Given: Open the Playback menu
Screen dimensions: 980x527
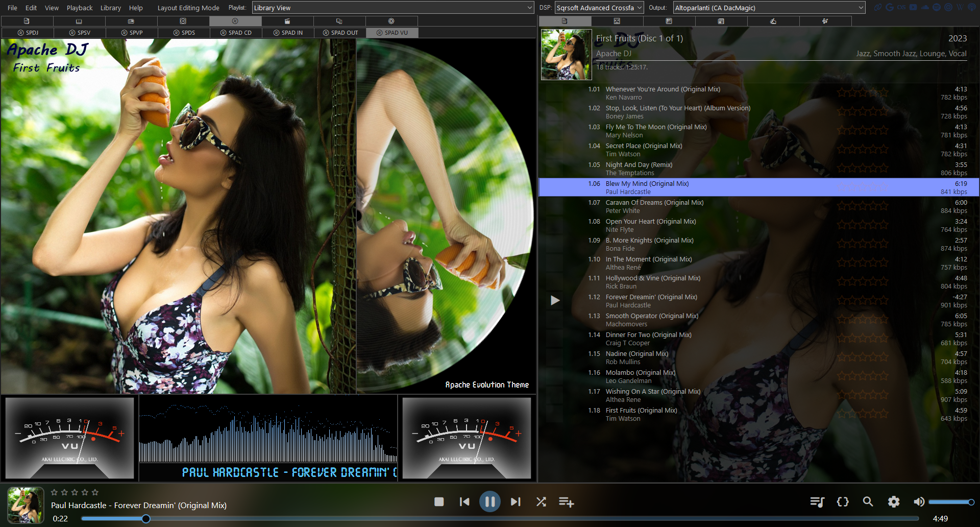Looking at the screenshot, I should (80, 8).
